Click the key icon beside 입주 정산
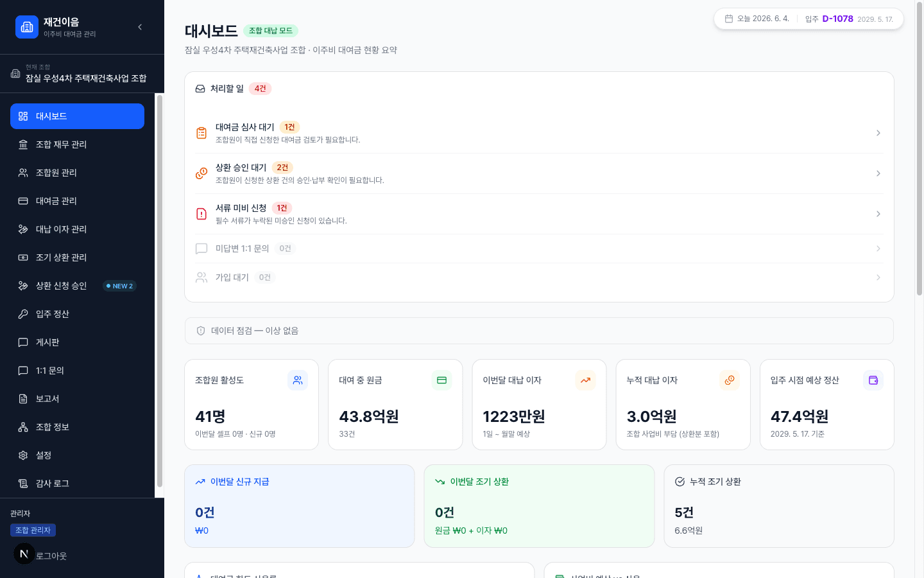This screenshot has height=578, width=924. pyautogui.click(x=23, y=314)
